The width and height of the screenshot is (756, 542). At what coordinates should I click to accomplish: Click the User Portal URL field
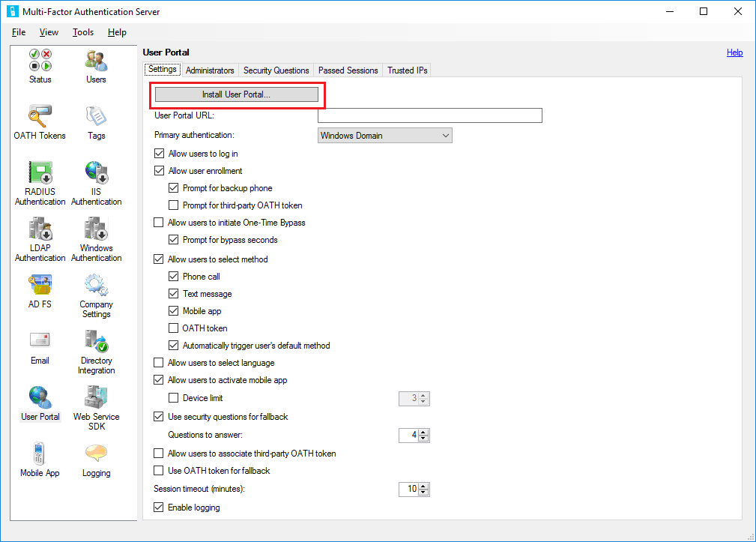(429, 115)
